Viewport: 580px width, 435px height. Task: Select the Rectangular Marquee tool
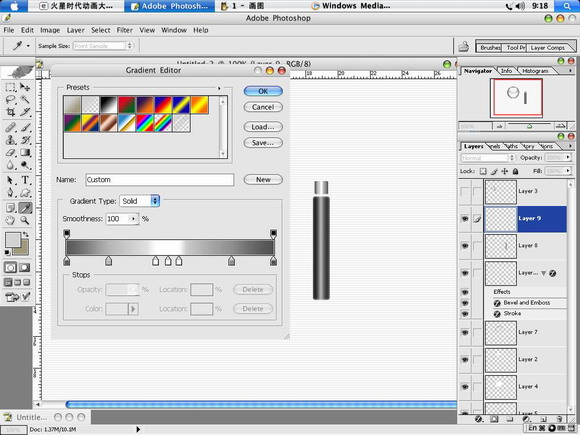10,87
